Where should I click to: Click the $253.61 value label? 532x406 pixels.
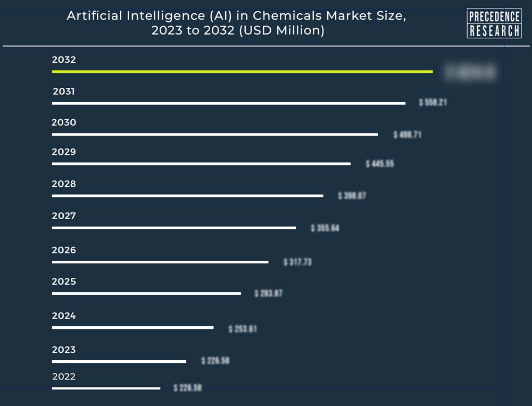click(x=243, y=329)
